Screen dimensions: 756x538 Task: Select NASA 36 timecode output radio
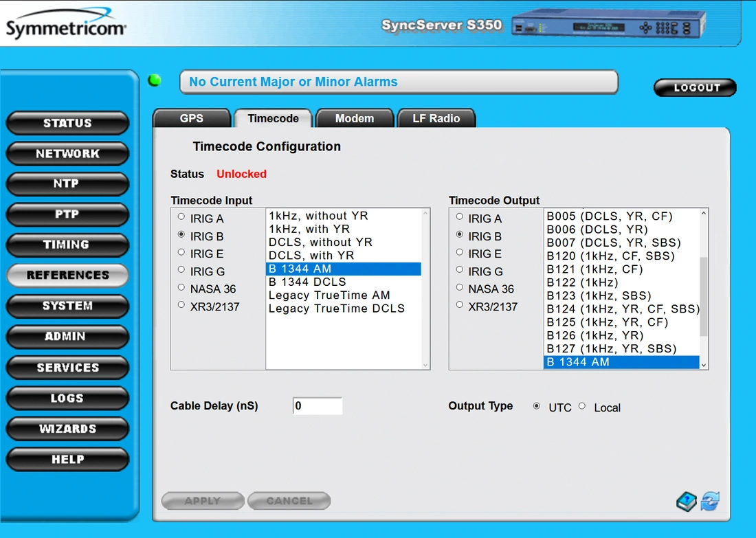460,287
